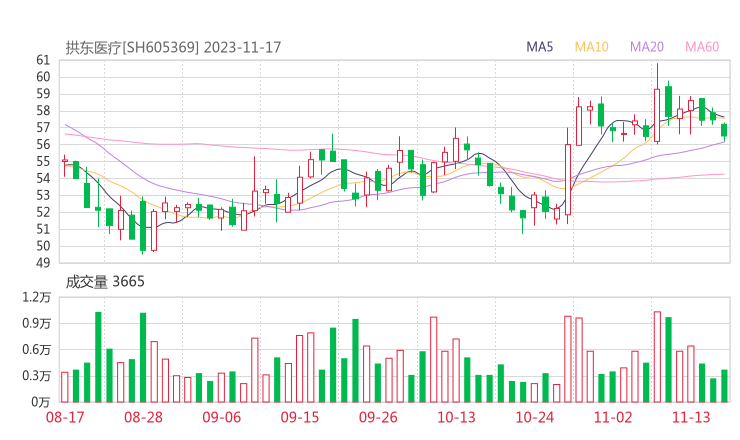Click the 1.2万 volume axis label
The image size is (740, 440).
coord(37,297)
